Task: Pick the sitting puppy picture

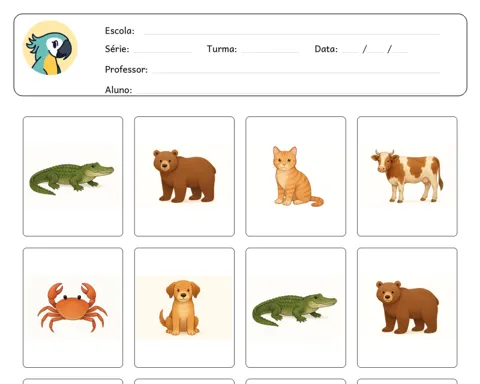Action: pyautogui.click(x=184, y=308)
